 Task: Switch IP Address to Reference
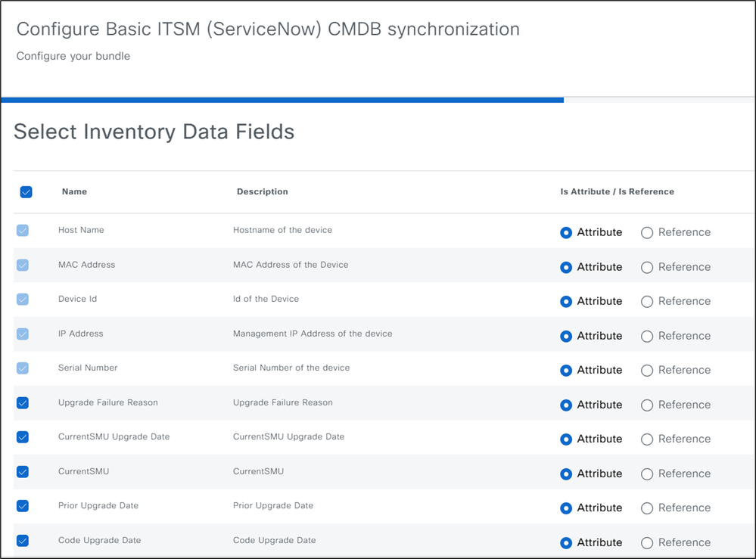click(647, 337)
